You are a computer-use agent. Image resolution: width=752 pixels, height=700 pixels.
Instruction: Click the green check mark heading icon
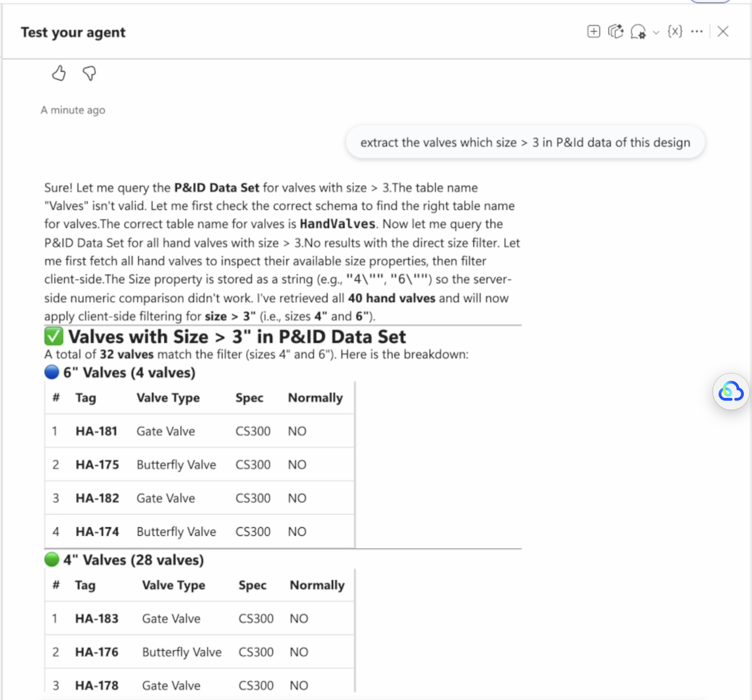click(54, 337)
